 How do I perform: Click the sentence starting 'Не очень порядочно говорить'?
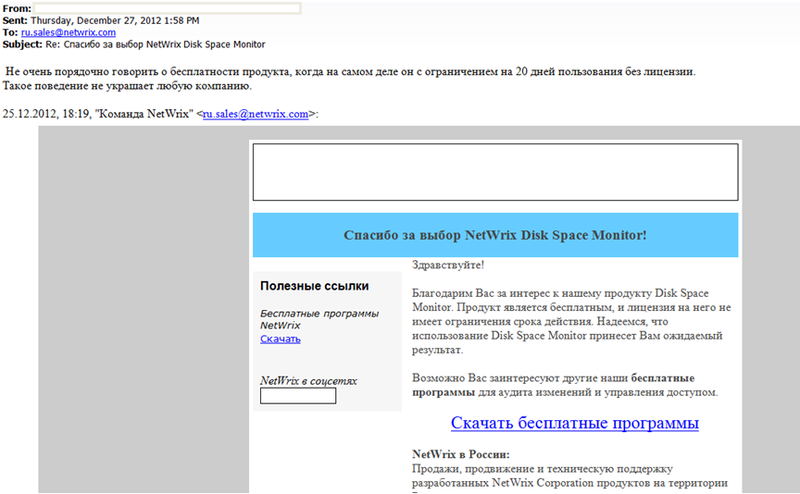click(350, 71)
